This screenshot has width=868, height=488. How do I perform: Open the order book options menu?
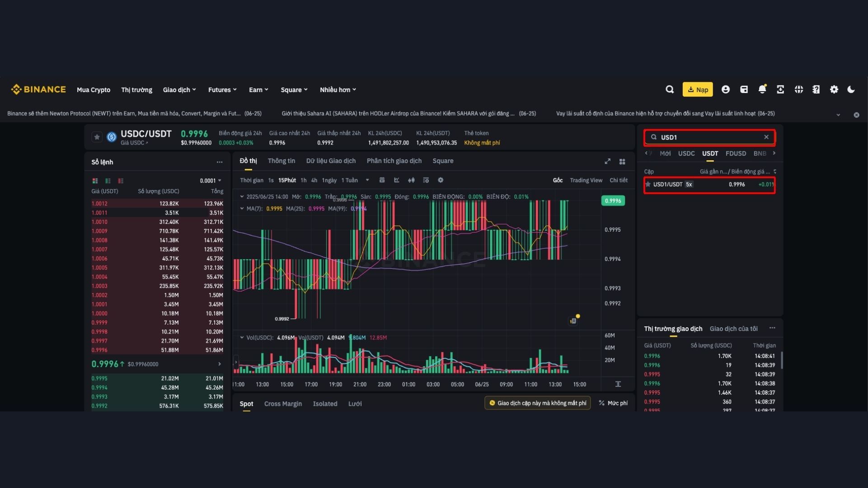pyautogui.click(x=220, y=162)
